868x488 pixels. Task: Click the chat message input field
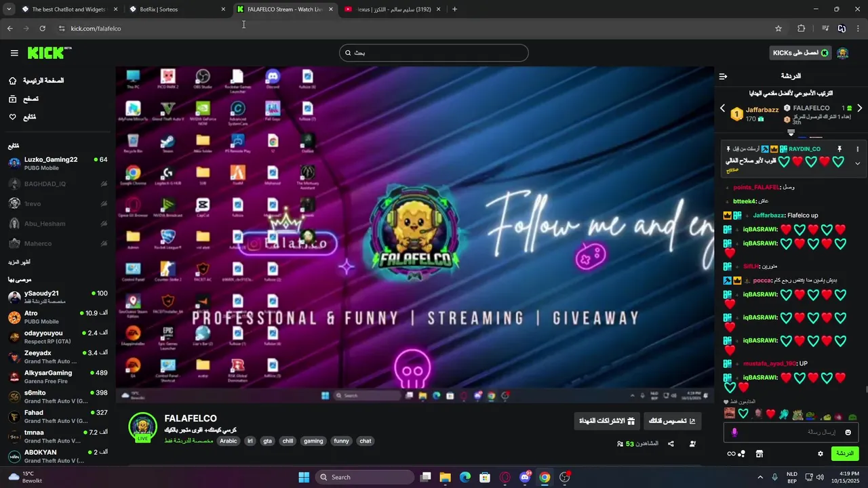click(x=791, y=432)
